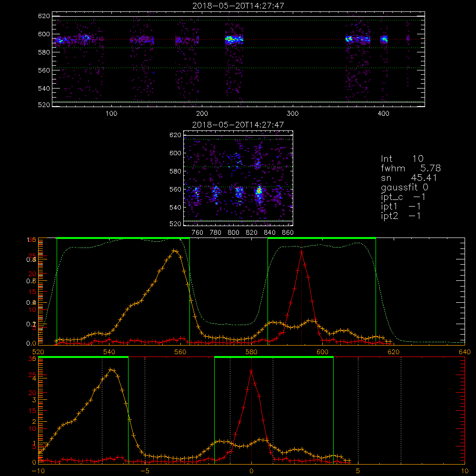This screenshot has width=476, height=476.
Task: Click the red peak apex in the 520–640 profile plot
Action: 301,251
